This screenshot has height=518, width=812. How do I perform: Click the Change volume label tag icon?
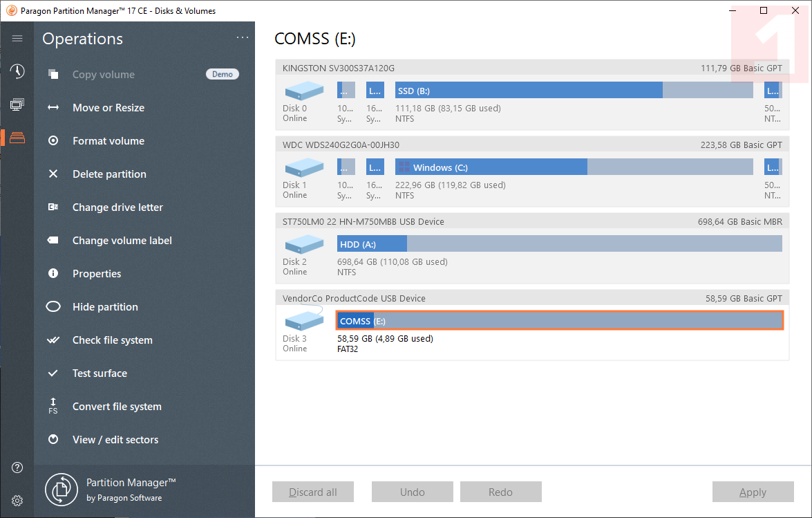[53, 240]
